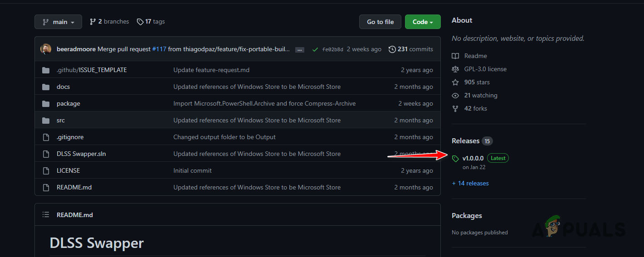
Task: Click the docs folder icon
Action: coord(45,87)
